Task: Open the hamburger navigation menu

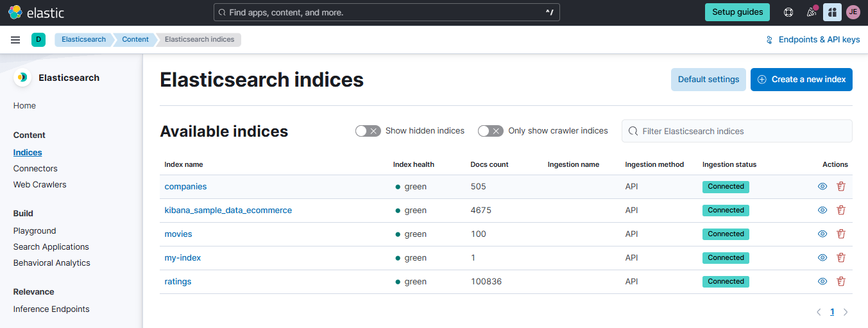Action: 15,40
